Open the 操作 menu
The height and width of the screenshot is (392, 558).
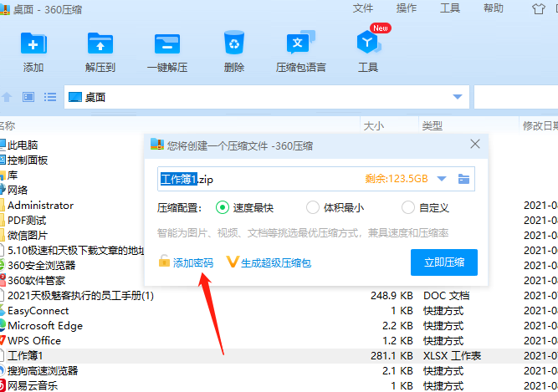click(x=407, y=8)
